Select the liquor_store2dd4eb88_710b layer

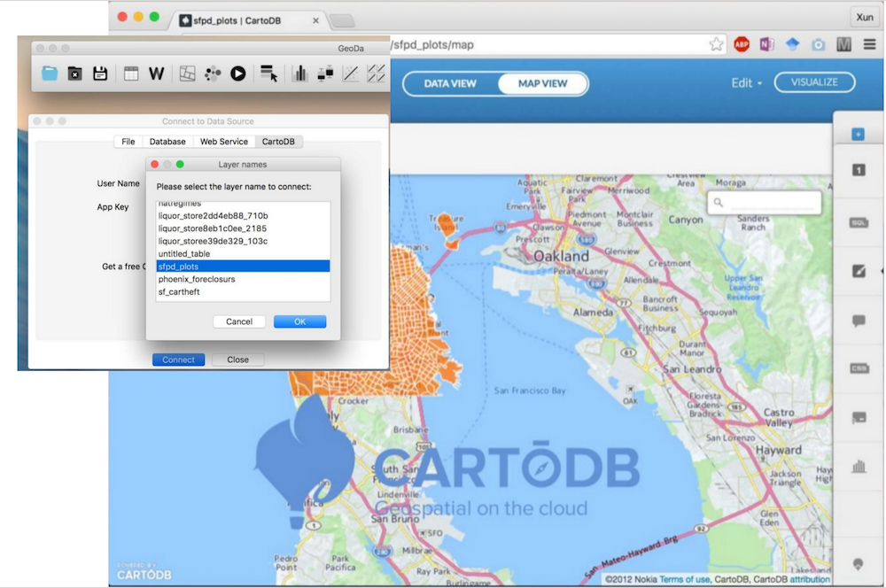click(x=243, y=216)
